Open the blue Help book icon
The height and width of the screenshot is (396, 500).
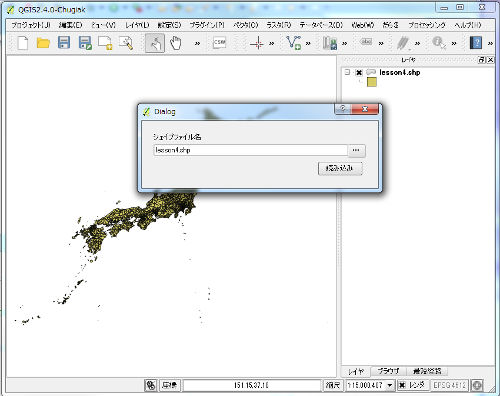[x=476, y=43]
